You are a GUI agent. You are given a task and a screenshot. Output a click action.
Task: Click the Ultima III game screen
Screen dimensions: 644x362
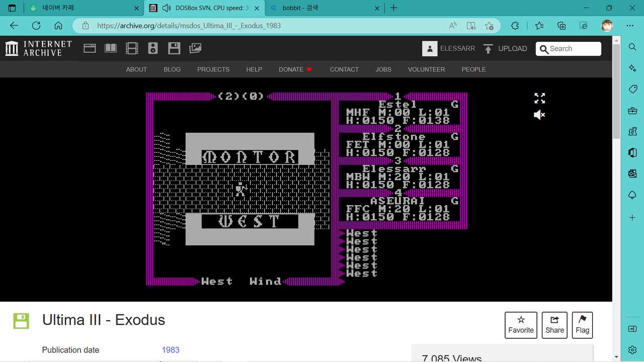click(x=307, y=189)
